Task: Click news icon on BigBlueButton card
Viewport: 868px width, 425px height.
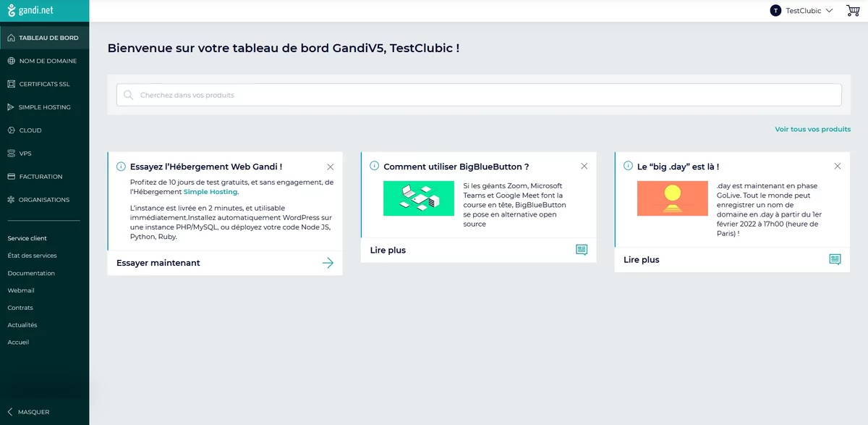Action: 582,250
